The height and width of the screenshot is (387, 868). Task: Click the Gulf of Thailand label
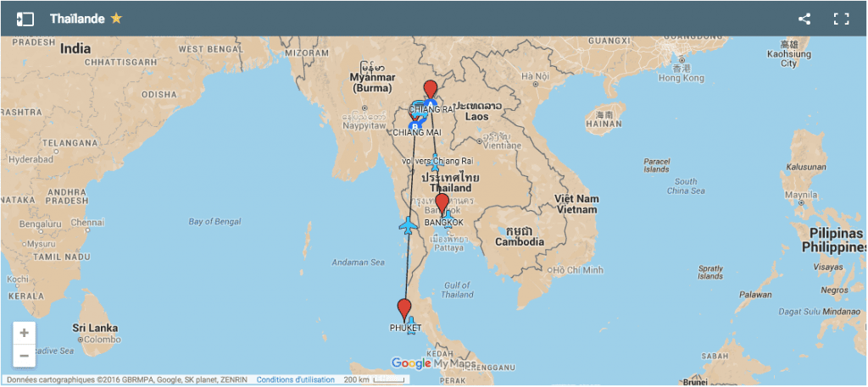tap(458, 290)
